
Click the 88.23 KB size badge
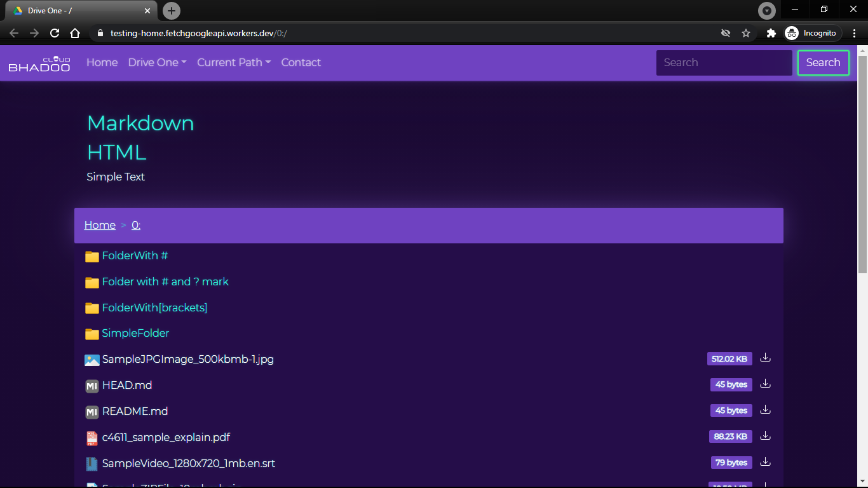(731, 437)
